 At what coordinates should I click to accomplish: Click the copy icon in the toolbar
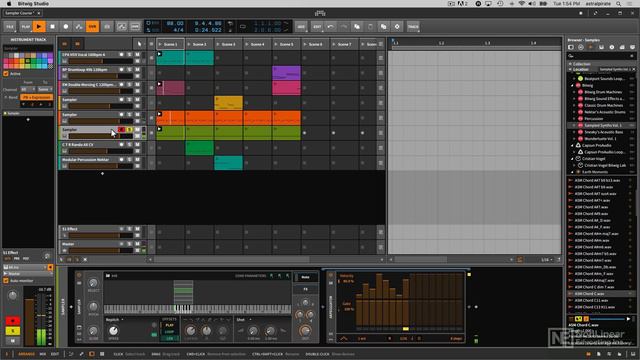[x=357, y=27]
